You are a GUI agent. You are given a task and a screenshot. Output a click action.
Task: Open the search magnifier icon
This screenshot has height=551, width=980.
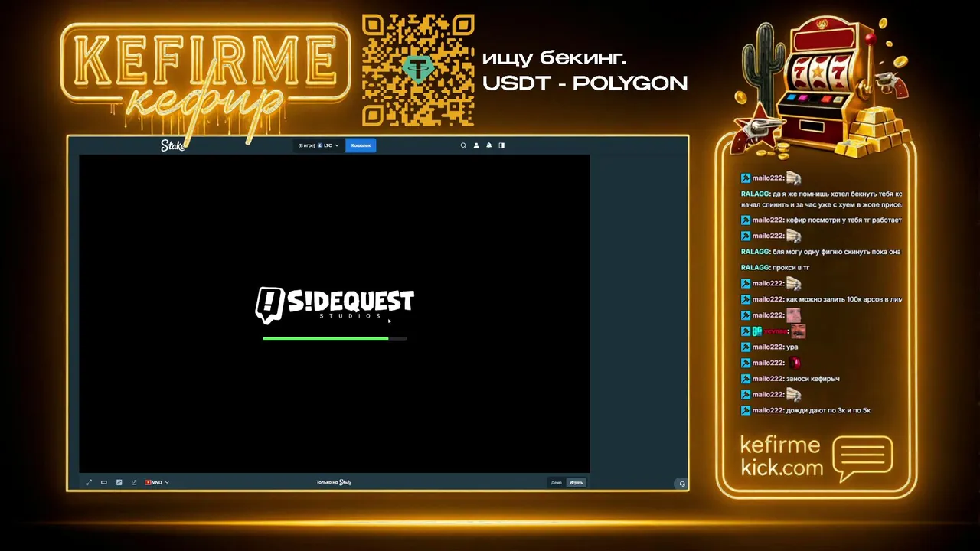pyautogui.click(x=463, y=145)
